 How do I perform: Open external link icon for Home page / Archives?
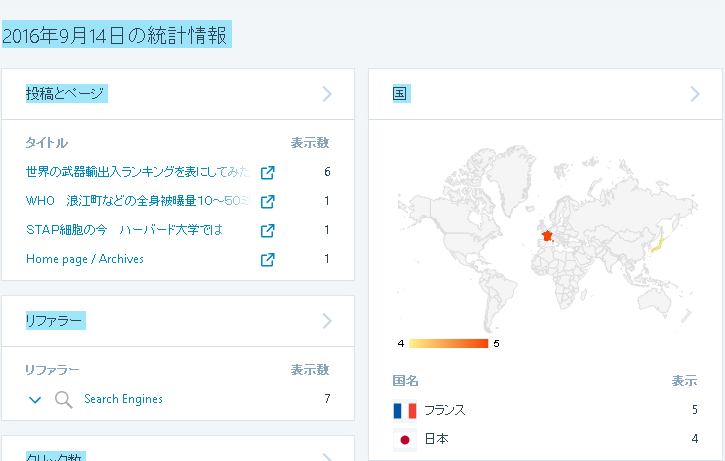(x=267, y=260)
